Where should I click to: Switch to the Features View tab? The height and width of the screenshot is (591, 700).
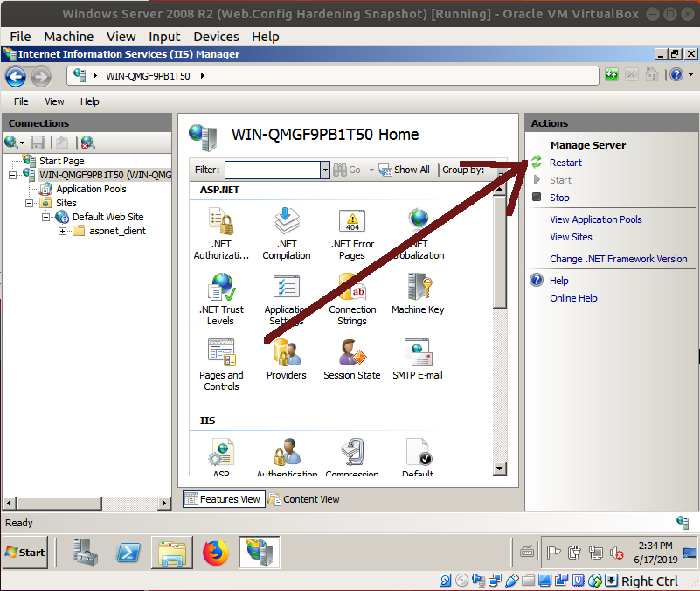[224, 499]
